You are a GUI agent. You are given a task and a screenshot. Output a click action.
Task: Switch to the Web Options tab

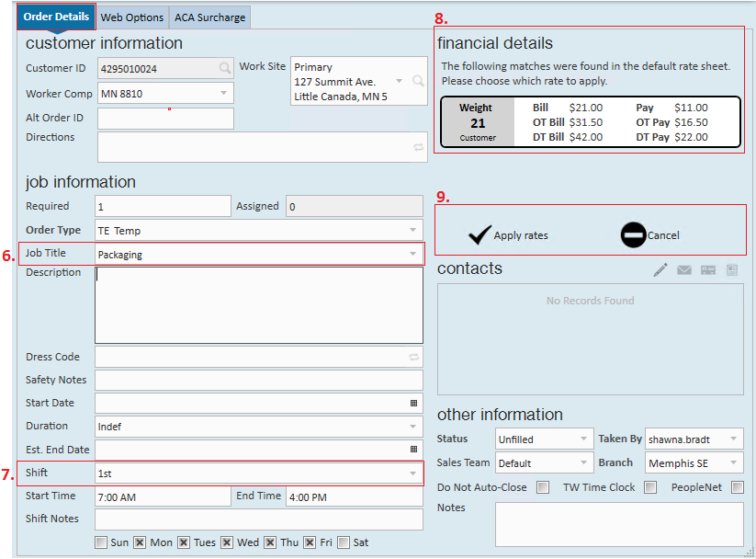132,17
